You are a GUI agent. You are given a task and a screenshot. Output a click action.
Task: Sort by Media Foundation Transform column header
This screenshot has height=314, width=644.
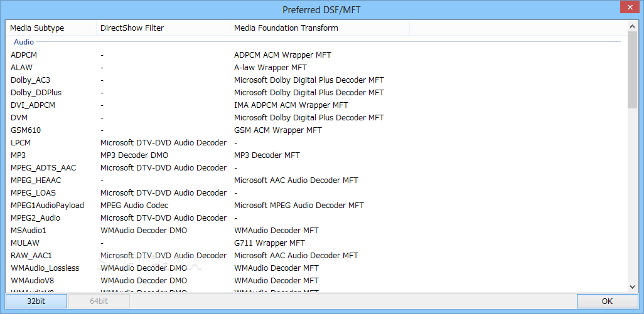(x=319, y=28)
